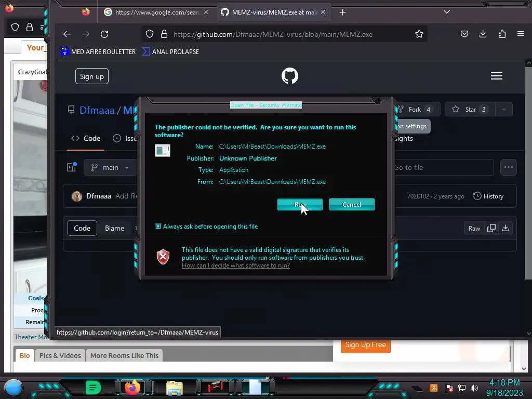
Task: Click the network tray icon
Action: 462,388
